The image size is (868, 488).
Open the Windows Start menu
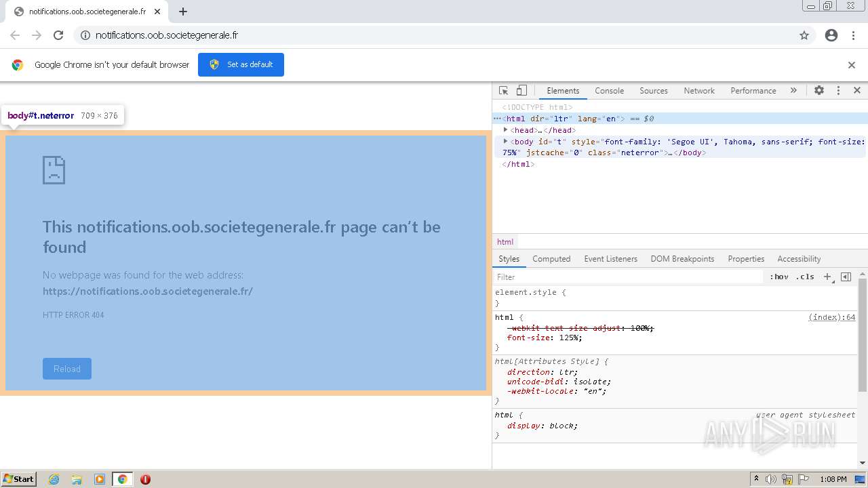19,479
